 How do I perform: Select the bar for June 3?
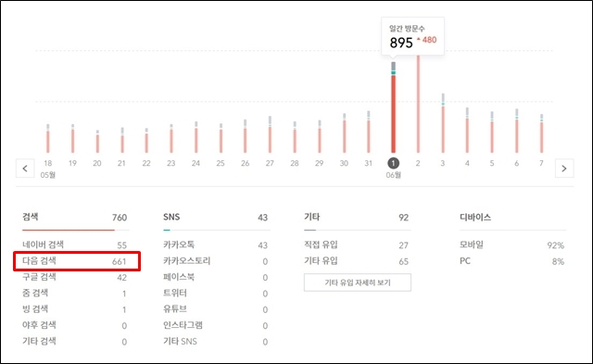click(443, 123)
